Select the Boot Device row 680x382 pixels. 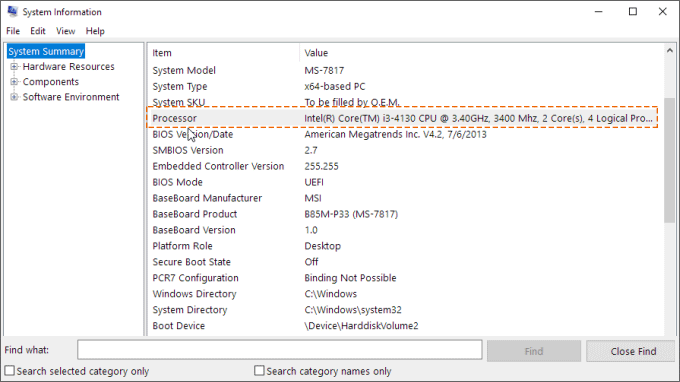(405, 326)
